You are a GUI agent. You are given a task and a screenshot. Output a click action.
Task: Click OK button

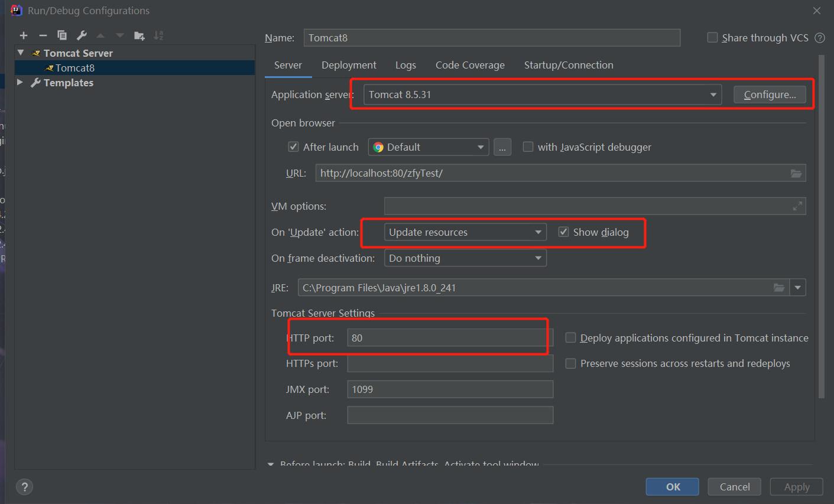[673, 487]
